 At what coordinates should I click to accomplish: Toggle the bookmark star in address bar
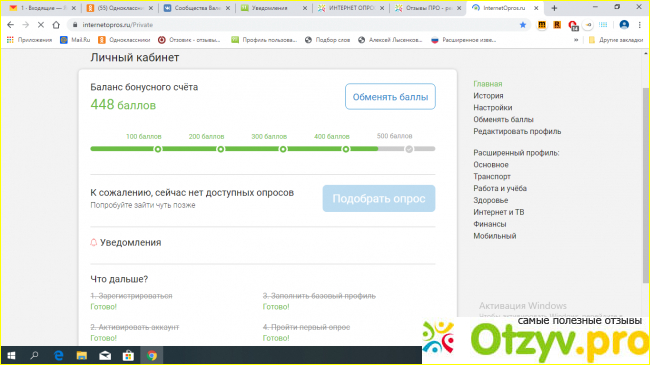click(523, 25)
